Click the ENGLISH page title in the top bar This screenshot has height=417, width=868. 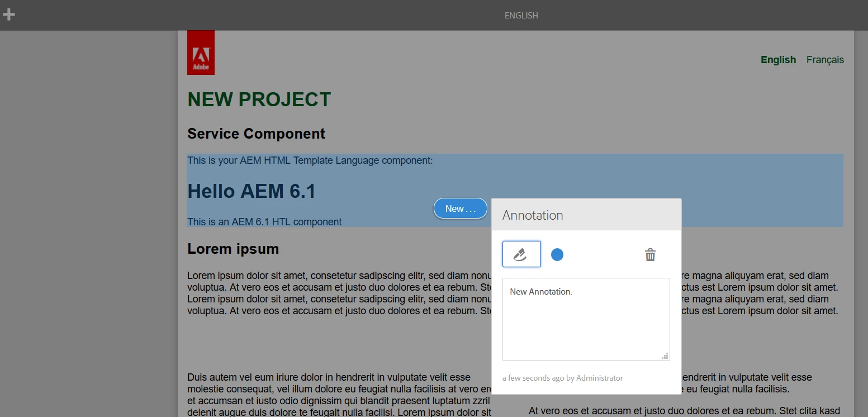pyautogui.click(x=521, y=16)
